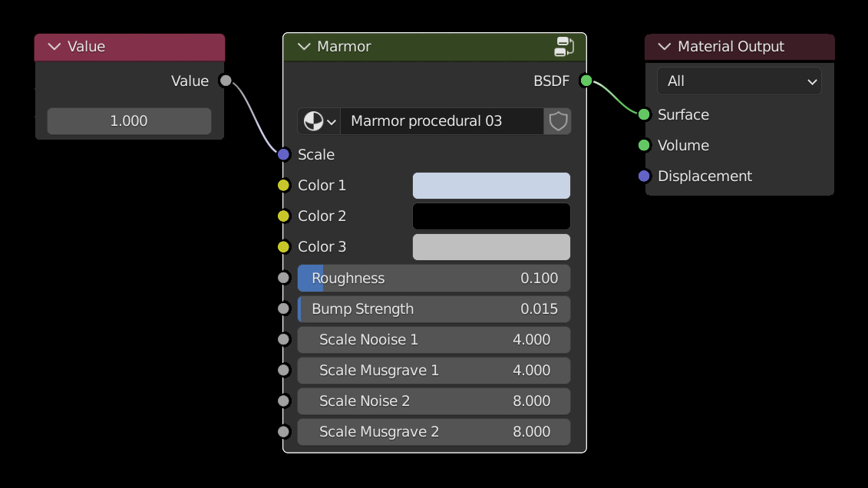Click the Displacement input socket
The image size is (868, 488).
(x=644, y=176)
